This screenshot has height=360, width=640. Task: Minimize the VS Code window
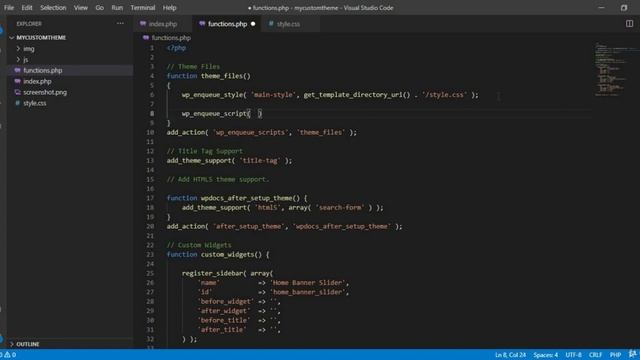coord(601,8)
